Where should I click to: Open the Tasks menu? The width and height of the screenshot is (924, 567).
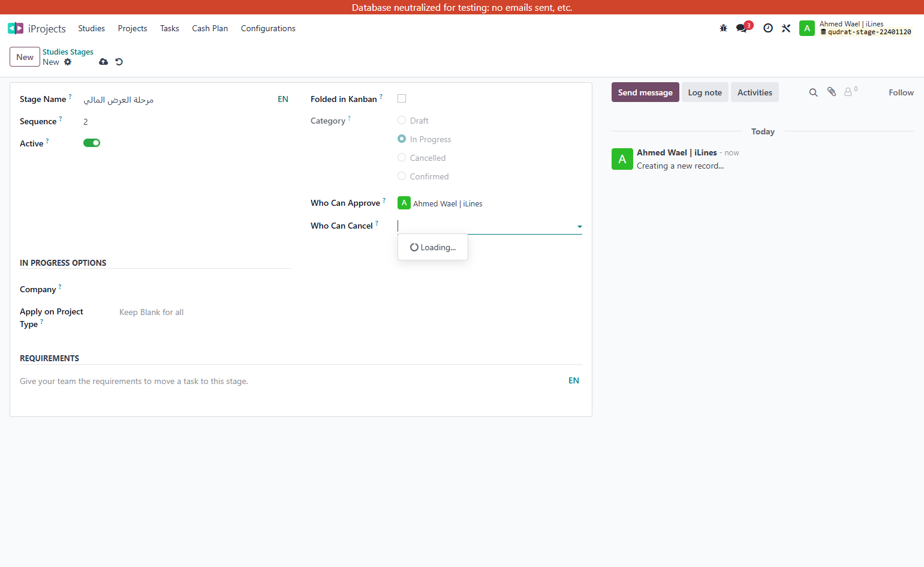(x=170, y=28)
